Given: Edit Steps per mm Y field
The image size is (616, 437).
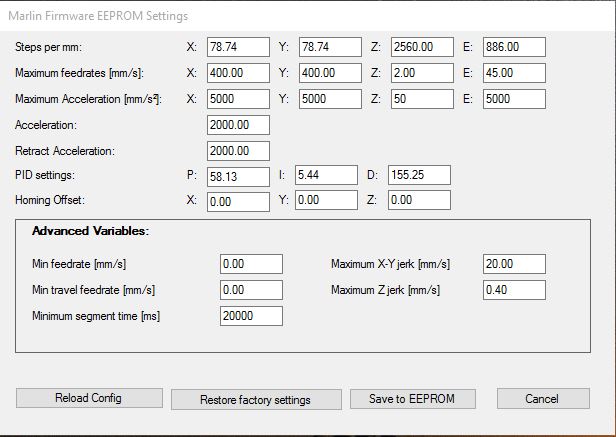Looking at the screenshot, I should point(330,47).
